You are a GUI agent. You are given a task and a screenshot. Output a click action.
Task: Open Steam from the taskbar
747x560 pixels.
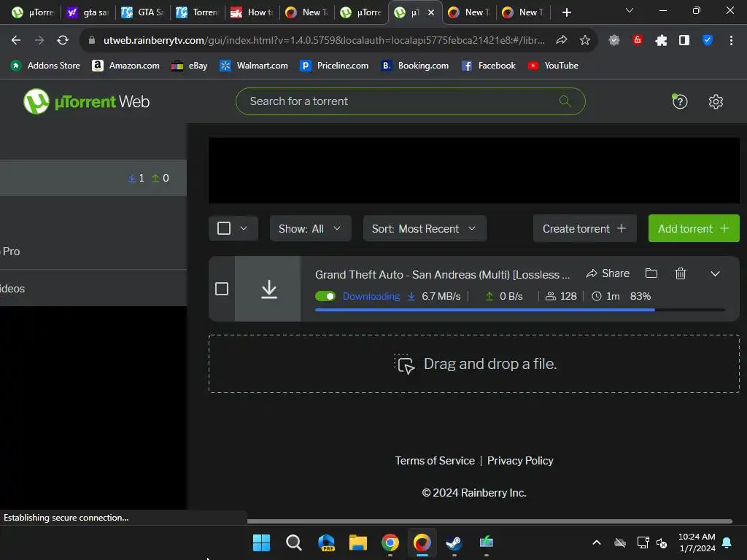pos(454,542)
